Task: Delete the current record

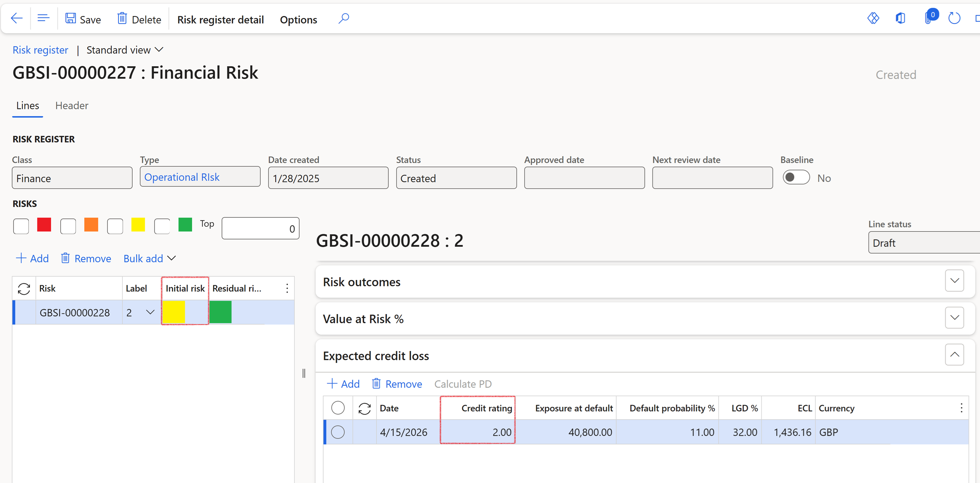Action: (139, 19)
